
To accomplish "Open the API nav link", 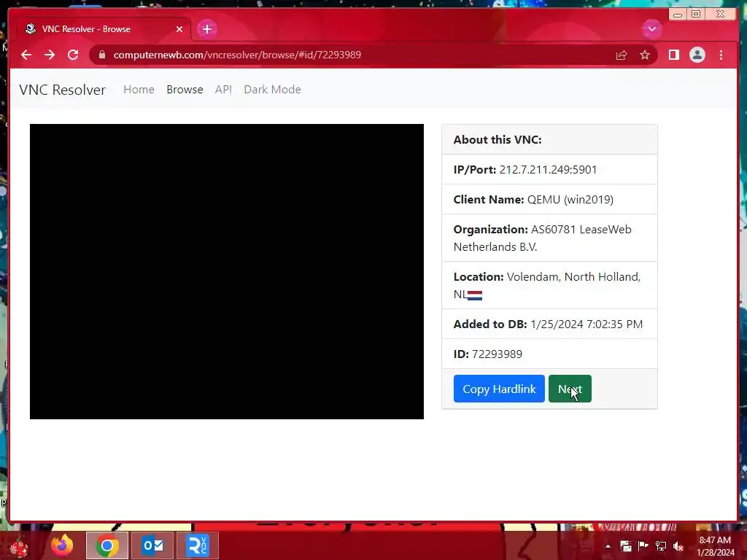I will [x=223, y=90].
